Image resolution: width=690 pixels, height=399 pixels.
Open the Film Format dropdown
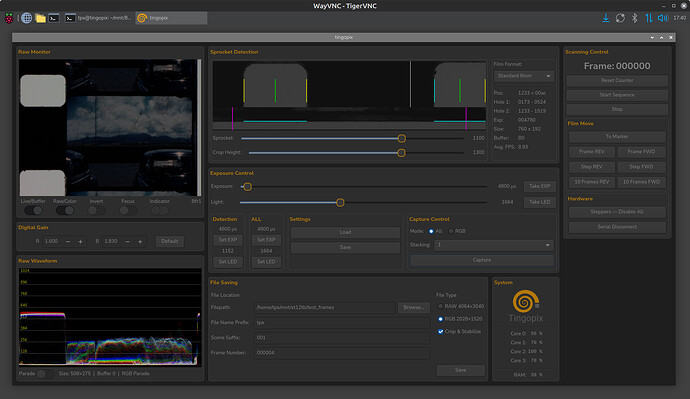524,76
